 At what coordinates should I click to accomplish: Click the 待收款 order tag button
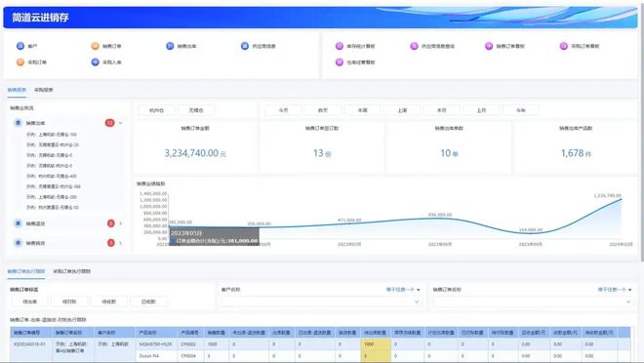[109, 302]
